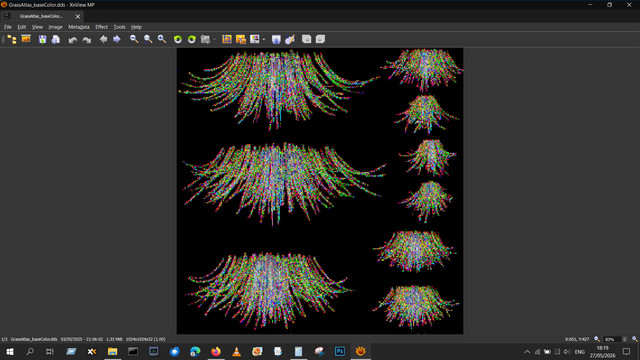This screenshot has width=640, height=360.
Task: Click the "1024x1024x32 (1.00)" status text
Action: (146, 339)
